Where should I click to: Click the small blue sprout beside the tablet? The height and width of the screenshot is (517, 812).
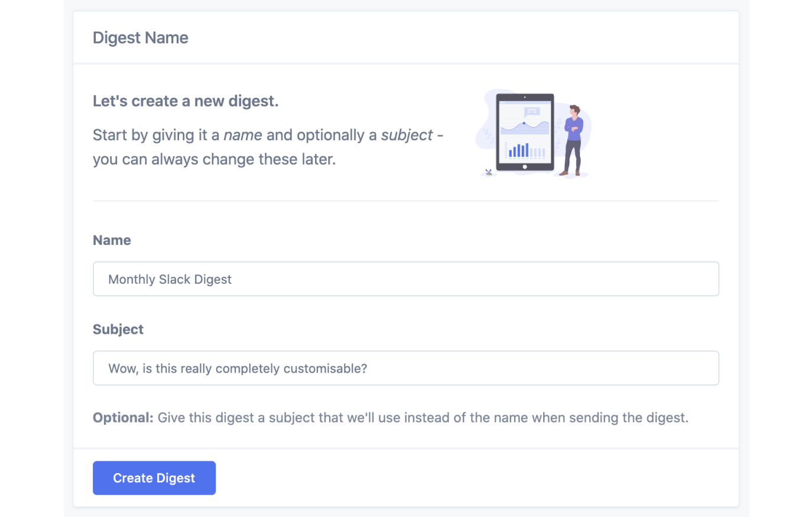pos(489,172)
